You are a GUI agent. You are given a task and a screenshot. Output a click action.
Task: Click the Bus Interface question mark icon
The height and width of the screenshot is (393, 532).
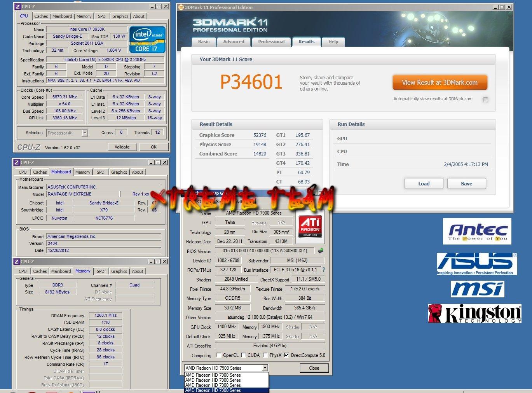coord(323,270)
